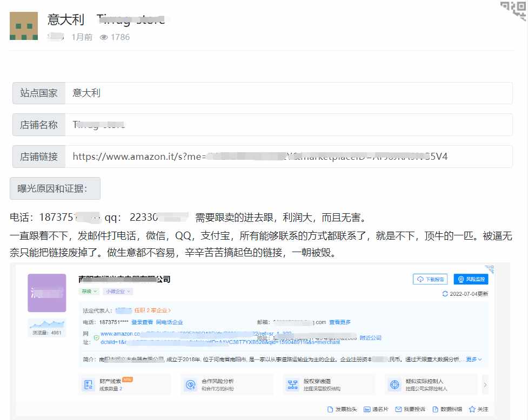Click the 疑似实际控制人 card icon
Viewport: 528px width, 420px height.
click(x=395, y=384)
